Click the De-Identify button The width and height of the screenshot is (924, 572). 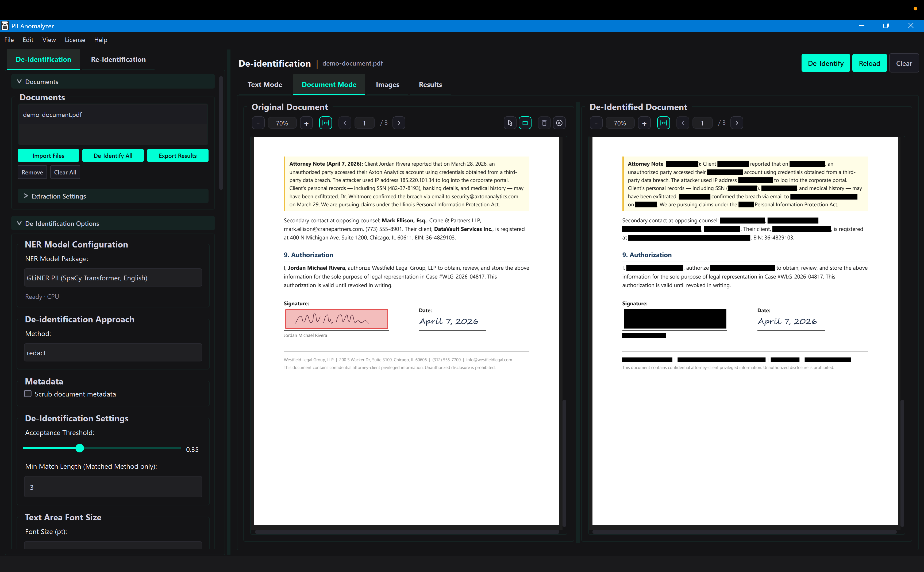826,63
